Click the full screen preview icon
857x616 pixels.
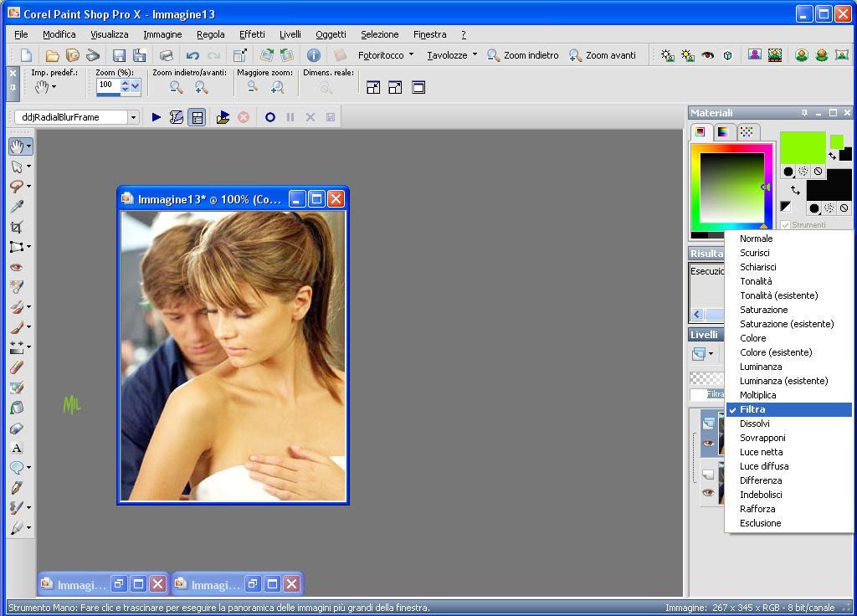click(x=418, y=87)
